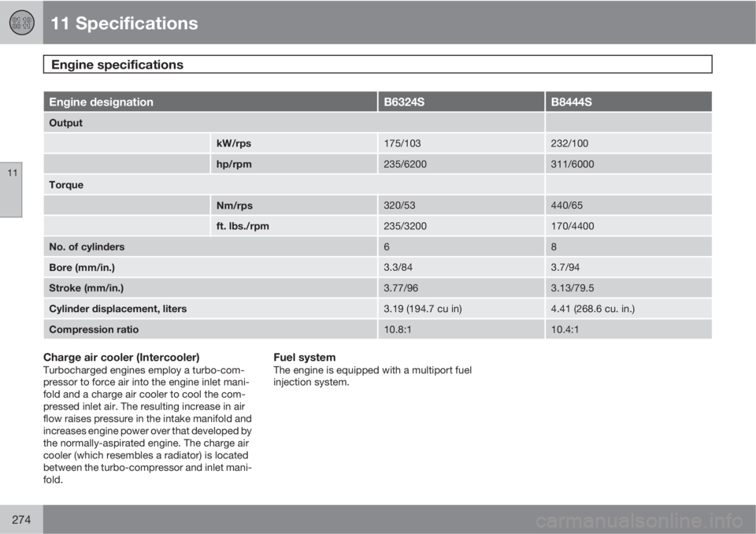Image resolution: width=756 pixels, height=534 pixels.
Task: Click the Torque row label
Action: click(x=66, y=185)
